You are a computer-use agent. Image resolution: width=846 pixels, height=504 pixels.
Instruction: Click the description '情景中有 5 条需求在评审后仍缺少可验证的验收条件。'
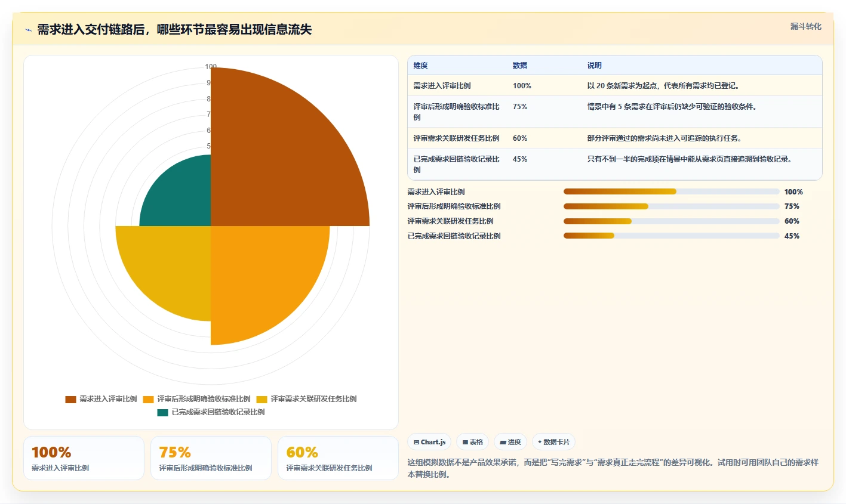[673, 107]
